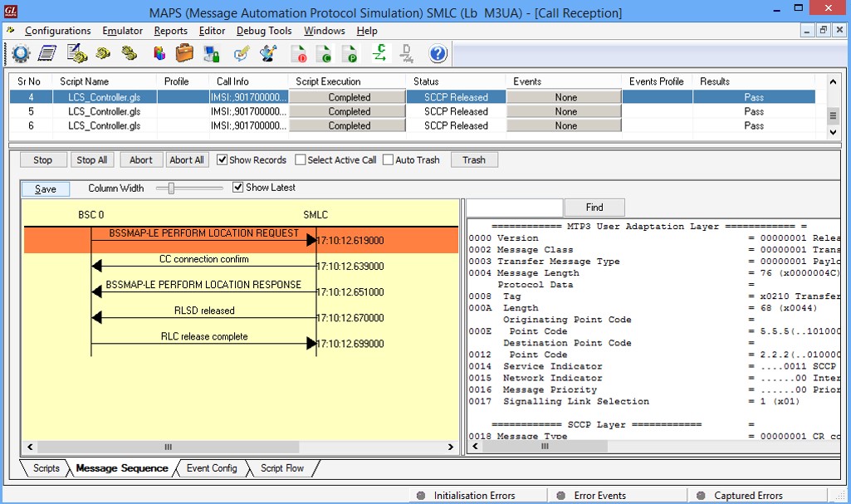851x504 pixels.
Task: Open the Help menu
Action: tap(367, 31)
